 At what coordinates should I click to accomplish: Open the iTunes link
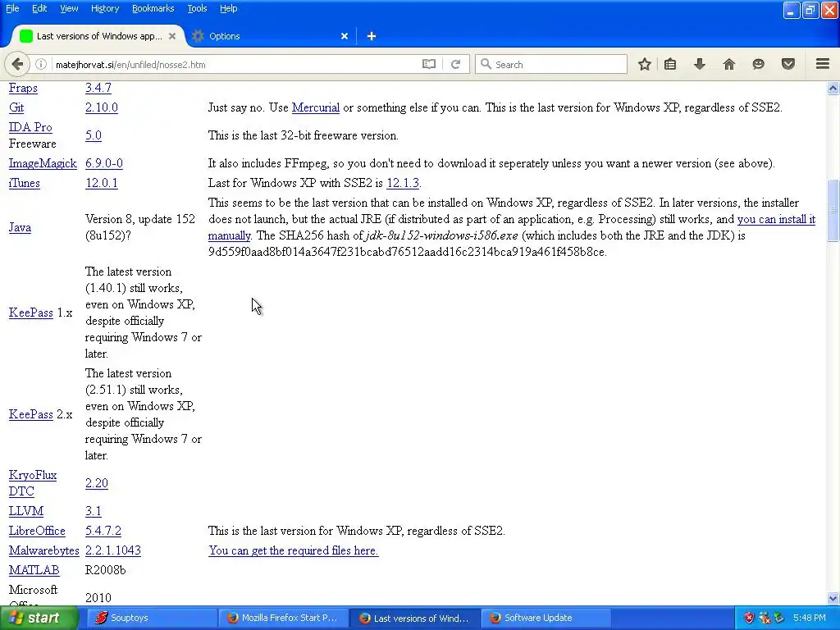coord(24,183)
